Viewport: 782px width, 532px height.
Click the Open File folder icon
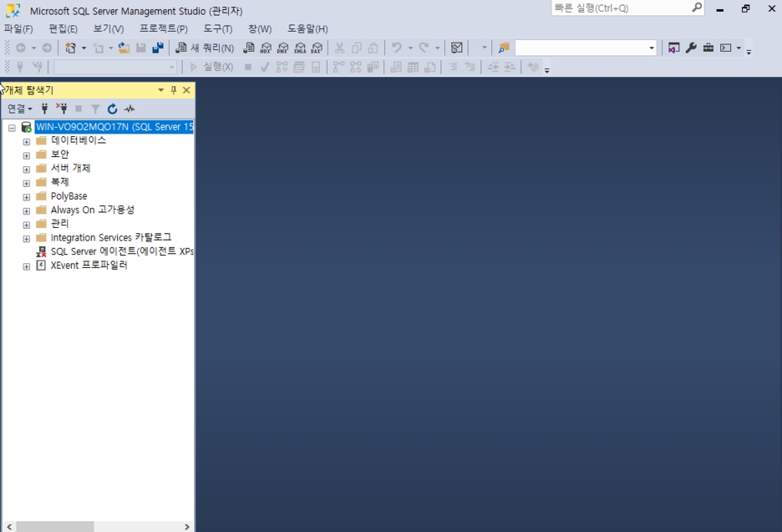(124, 48)
